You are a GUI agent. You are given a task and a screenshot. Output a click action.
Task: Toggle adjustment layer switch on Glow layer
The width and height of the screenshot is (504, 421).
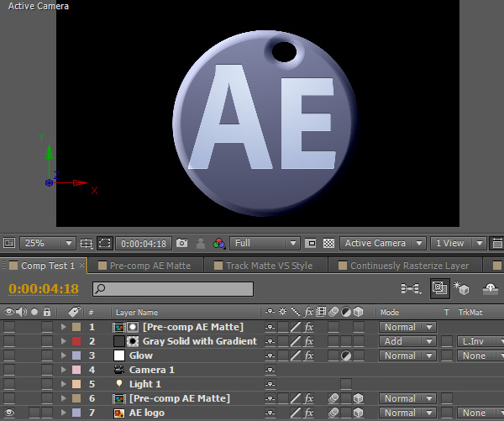346,356
